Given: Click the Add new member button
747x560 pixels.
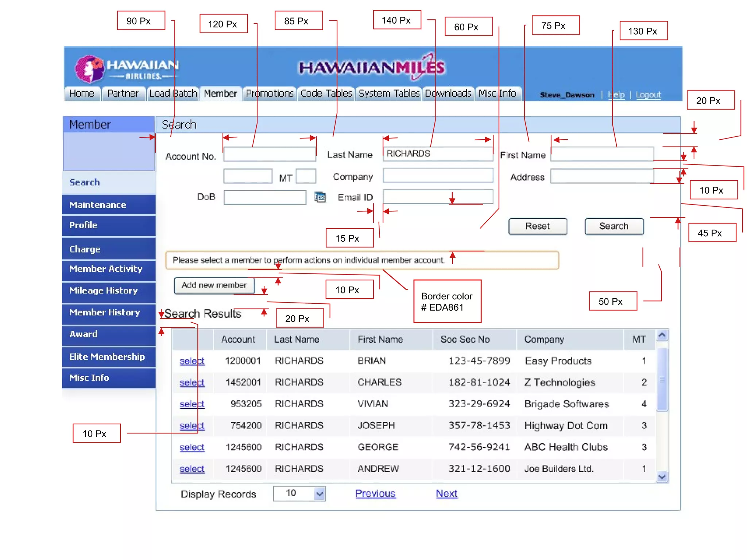Looking at the screenshot, I should point(214,285).
